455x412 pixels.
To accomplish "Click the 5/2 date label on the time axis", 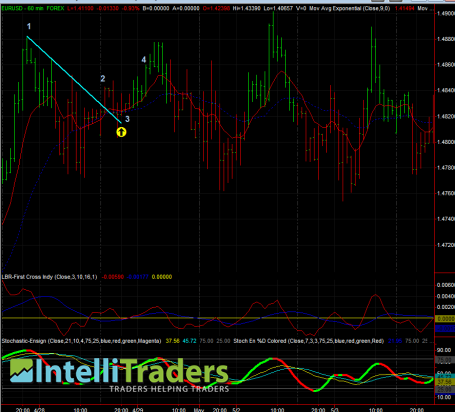I will [236, 410].
